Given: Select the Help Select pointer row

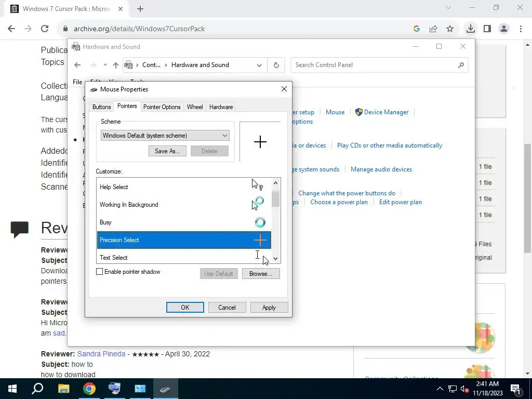Looking at the screenshot, I should click(184, 187).
